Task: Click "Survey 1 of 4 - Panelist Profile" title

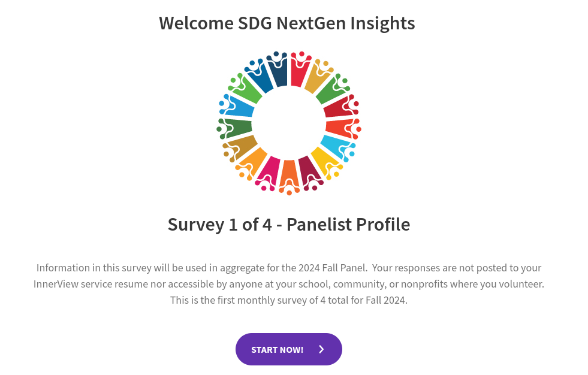Action: coord(289,225)
